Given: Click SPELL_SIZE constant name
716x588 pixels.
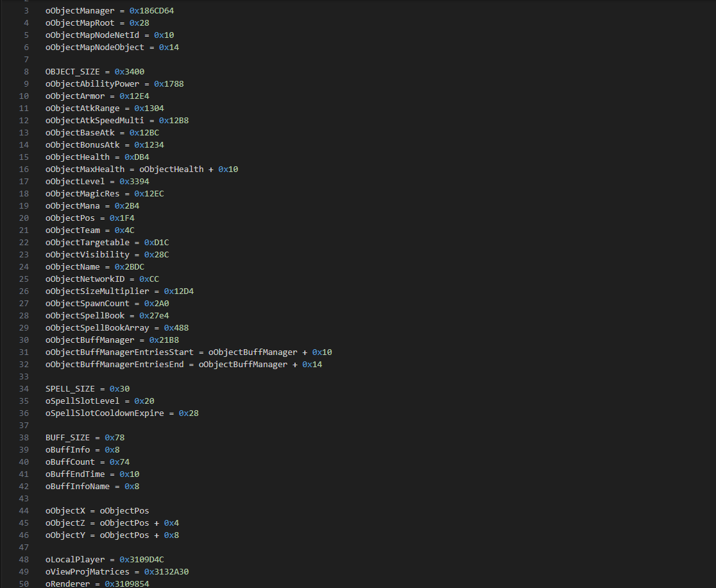Looking at the screenshot, I should 70,389.
